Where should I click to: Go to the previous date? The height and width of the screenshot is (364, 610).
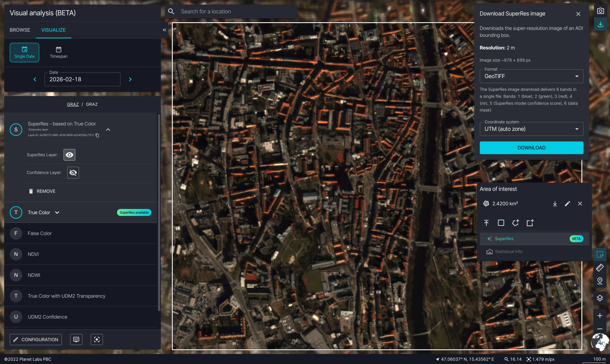(x=35, y=79)
